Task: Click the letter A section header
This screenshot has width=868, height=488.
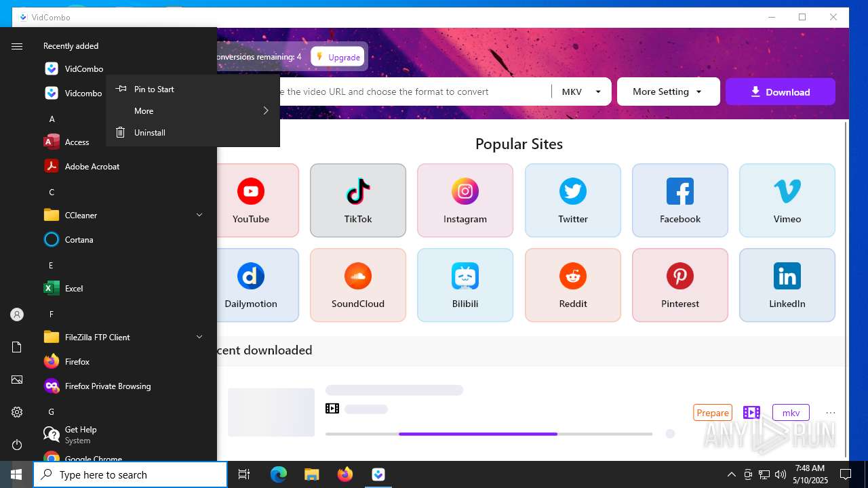Action: [52, 119]
